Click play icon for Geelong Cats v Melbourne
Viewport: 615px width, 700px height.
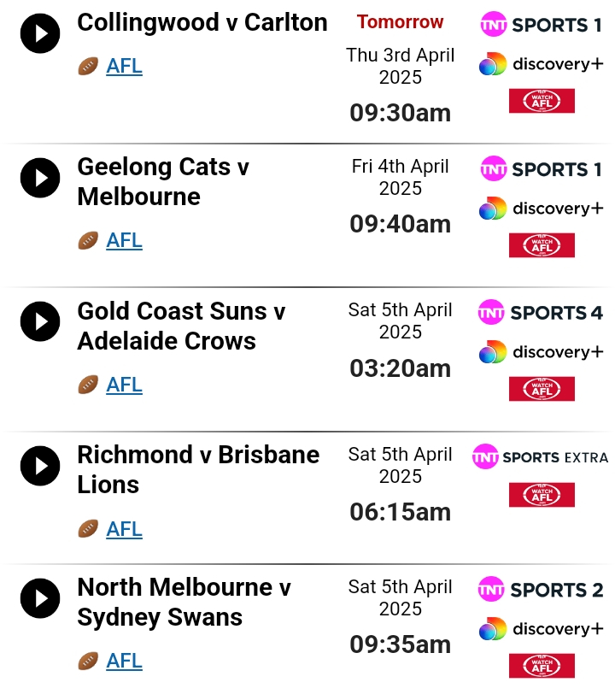(x=40, y=178)
